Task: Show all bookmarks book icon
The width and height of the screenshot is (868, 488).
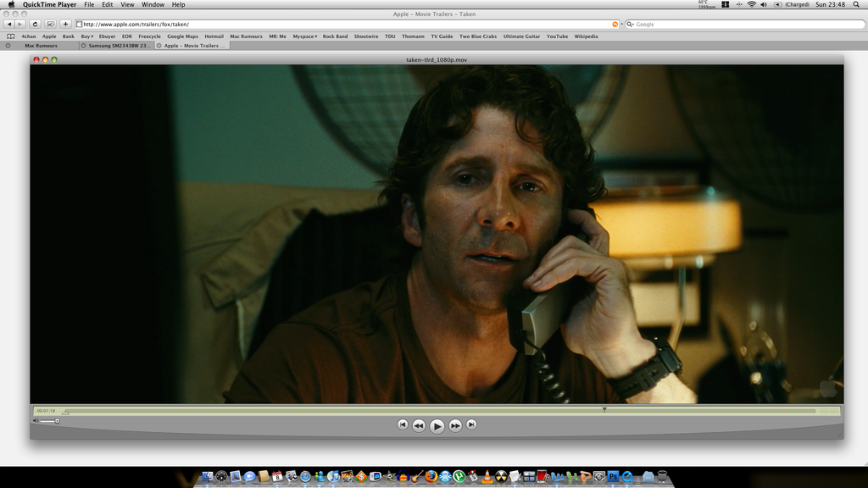Action: click(x=10, y=36)
